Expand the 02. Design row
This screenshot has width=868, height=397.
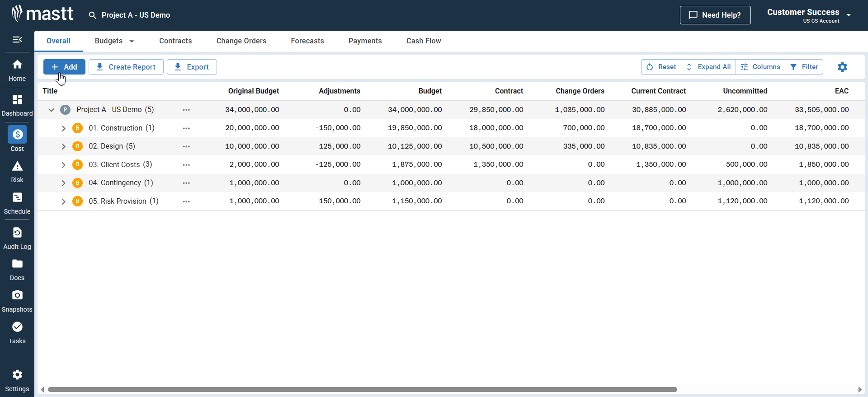[x=63, y=146]
